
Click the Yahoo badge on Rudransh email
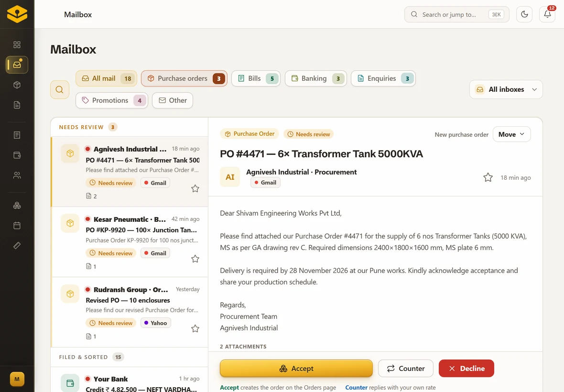click(x=156, y=323)
